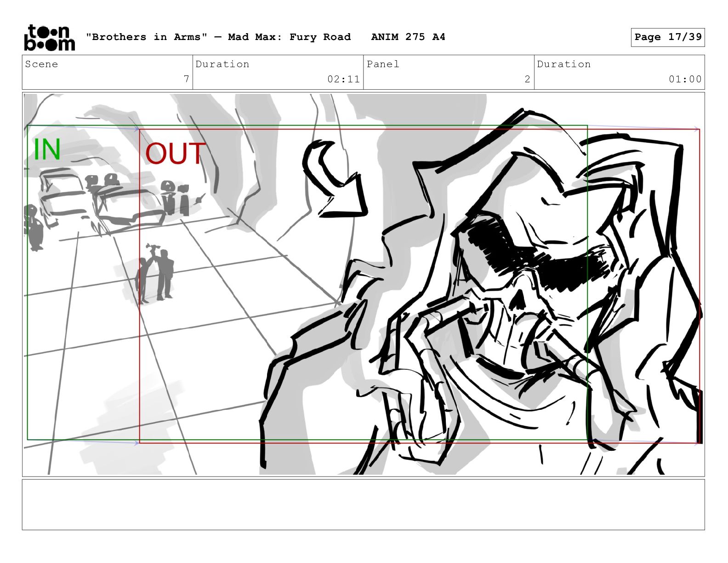Click the scene Duration value 02:11
Viewport: 728px width, 563px height.
tap(343, 79)
